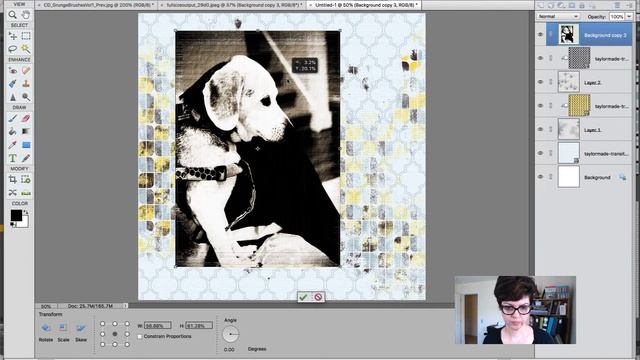Select the Zoom tool
This screenshot has width=640, height=360.
(13, 15)
